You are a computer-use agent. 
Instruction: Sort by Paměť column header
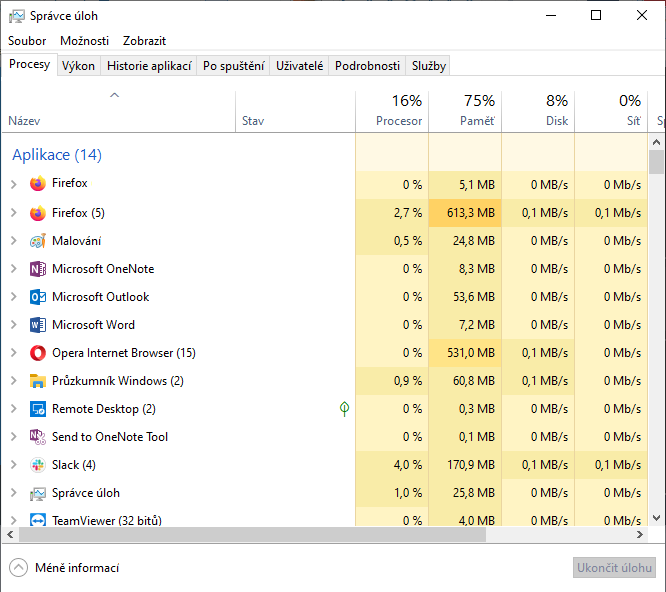[465, 111]
